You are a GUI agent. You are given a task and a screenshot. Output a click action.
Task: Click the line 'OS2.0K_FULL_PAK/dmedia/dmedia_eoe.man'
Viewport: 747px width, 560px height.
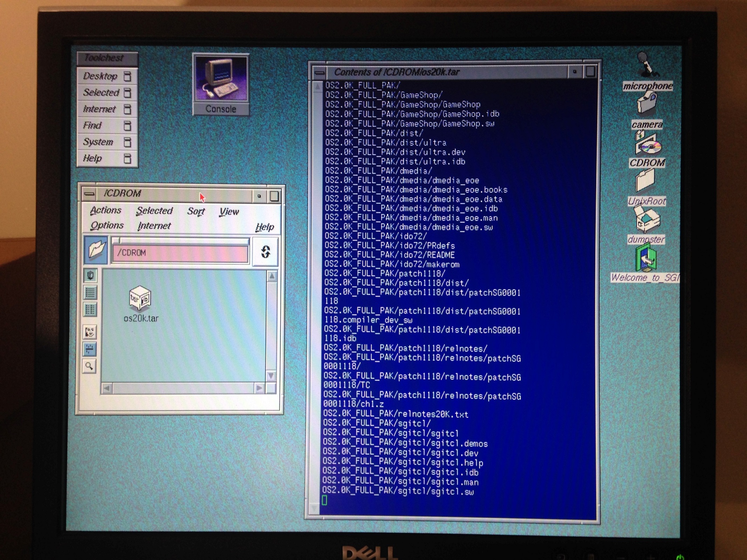pyautogui.click(x=411, y=218)
